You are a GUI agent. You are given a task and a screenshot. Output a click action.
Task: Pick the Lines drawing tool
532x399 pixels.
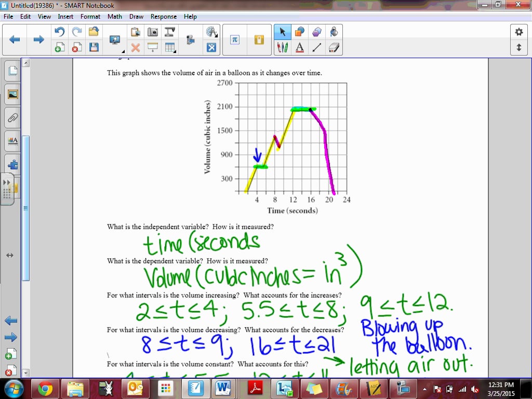pyautogui.click(x=316, y=47)
